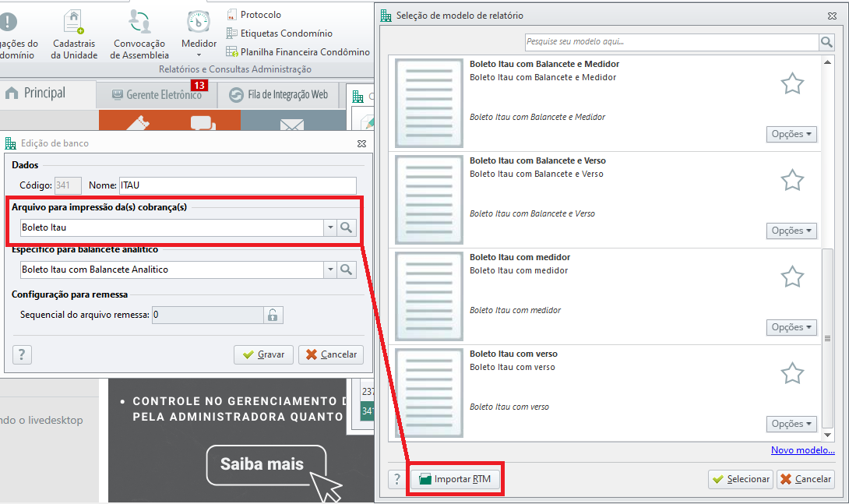Open Cadastrais da Unidade report
This screenshot has width=849, height=504.
click(74, 34)
